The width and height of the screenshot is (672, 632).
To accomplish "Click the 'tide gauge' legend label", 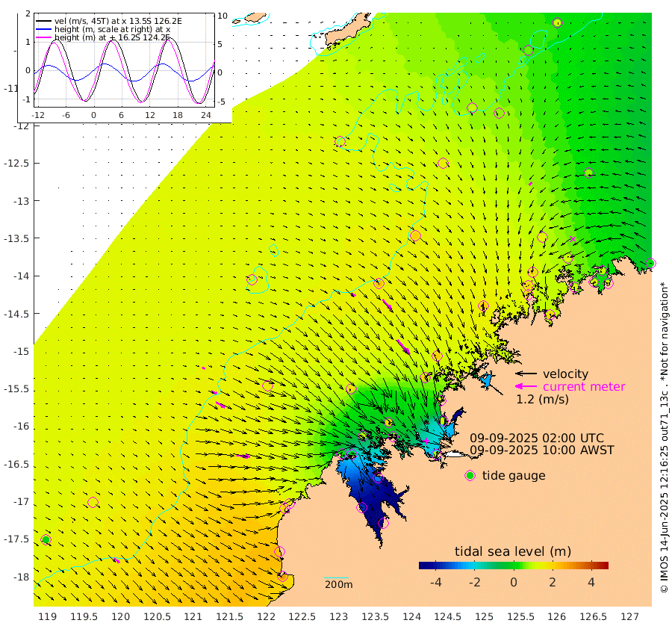I will 514,476.
